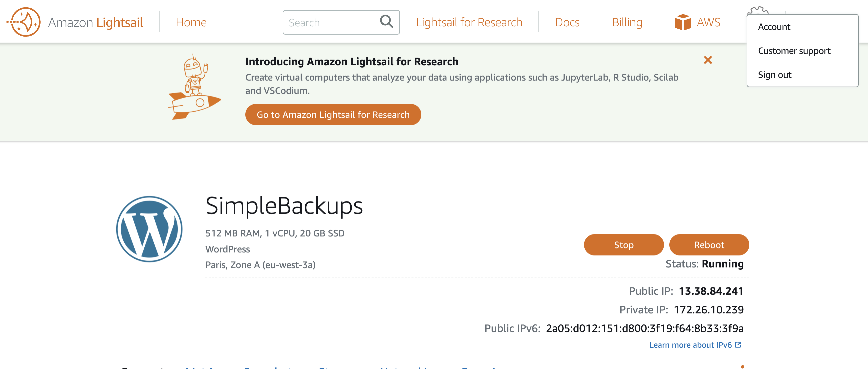This screenshot has height=369, width=868.
Task: Select Account from the dropdown menu
Action: point(774,27)
